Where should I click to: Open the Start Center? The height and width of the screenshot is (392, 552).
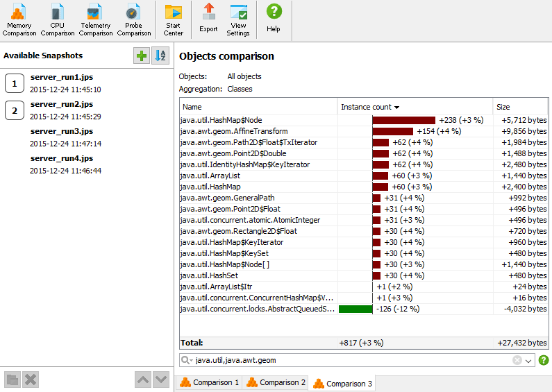173,19
